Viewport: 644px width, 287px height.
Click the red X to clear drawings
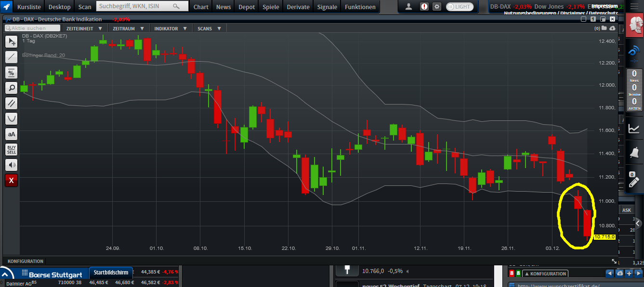tap(11, 181)
